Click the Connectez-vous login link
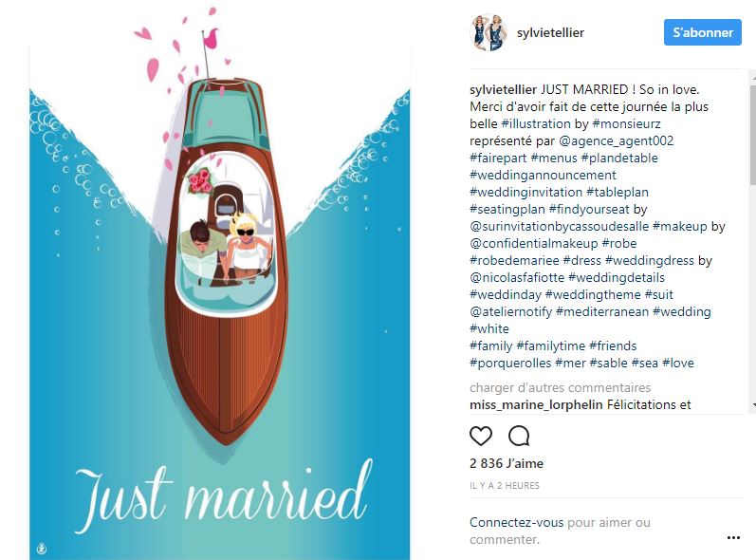The width and height of the screenshot is (756, 560). coord(516,522)
